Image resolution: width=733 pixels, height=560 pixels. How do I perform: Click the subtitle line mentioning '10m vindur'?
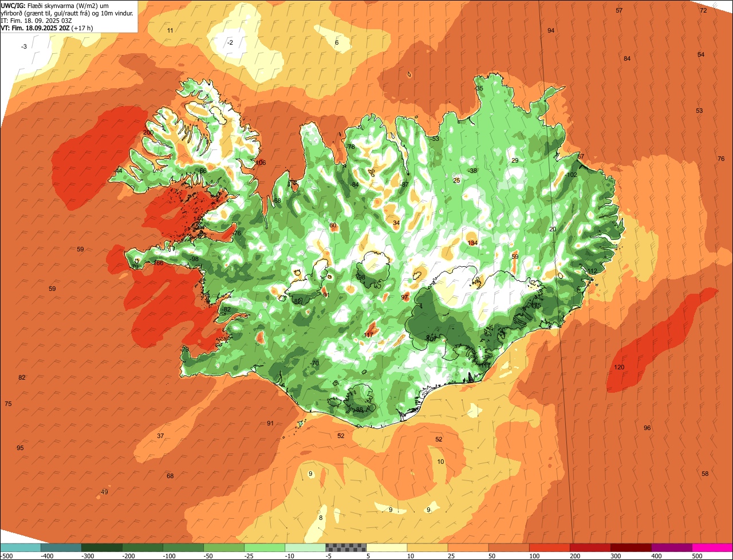pos(67,13)
